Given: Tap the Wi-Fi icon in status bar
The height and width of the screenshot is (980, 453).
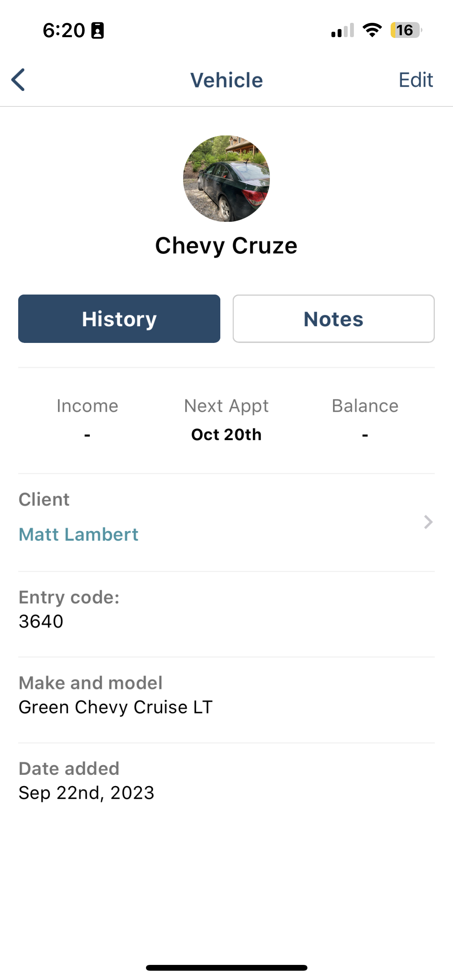Looking at the screenshot, I should tap(372, 30).
